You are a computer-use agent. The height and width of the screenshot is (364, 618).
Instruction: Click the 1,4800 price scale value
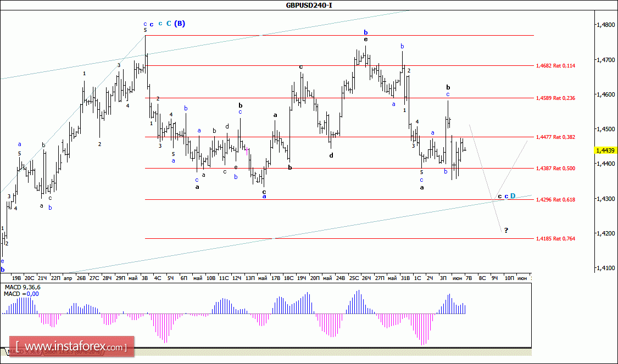(605, 25)
